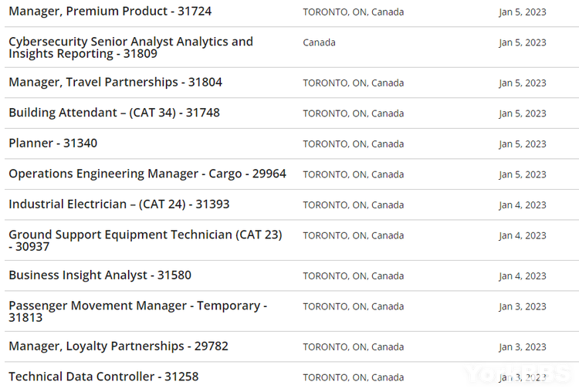The width and height of the screenshot is (579, 392).
Task: View Operations Engineering Manager - Cargo job
Action: (x=147, y=174)
